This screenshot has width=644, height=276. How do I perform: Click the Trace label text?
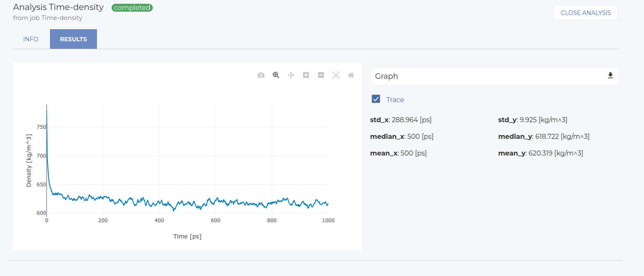(395, 100)
